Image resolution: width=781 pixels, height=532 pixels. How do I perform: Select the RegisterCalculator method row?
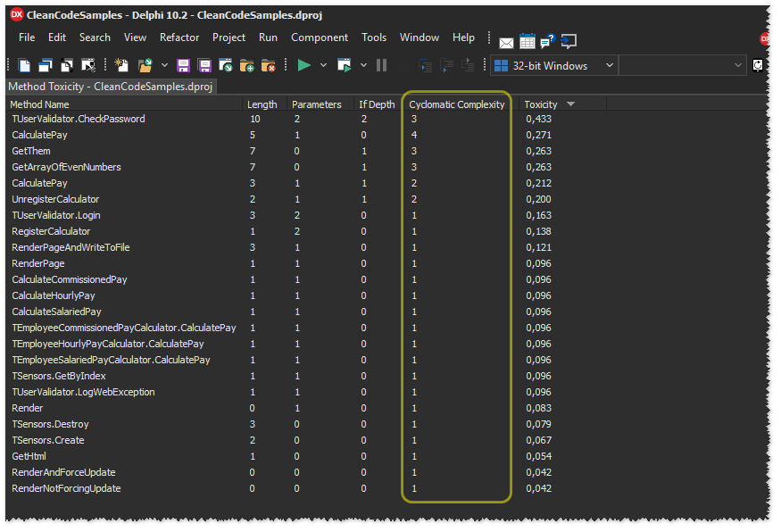click(x=307, y=231)
